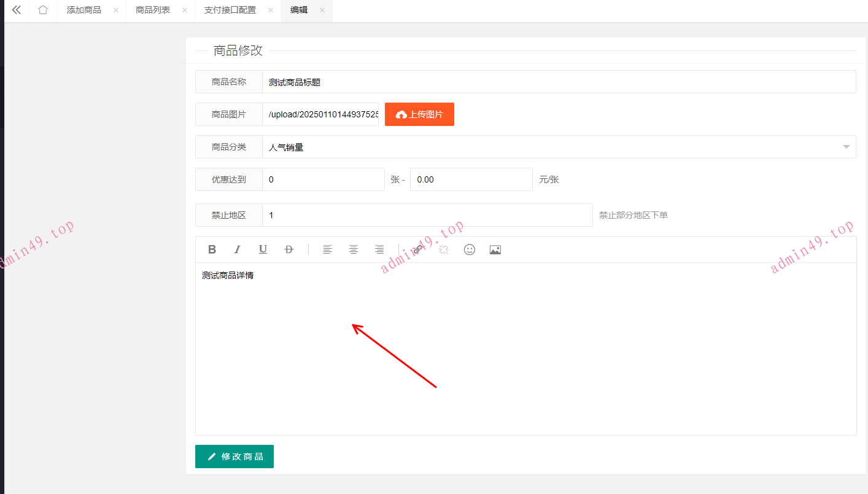Apply strikethrough formatting in the editor

pyautogui.click(x=289, y=249)
